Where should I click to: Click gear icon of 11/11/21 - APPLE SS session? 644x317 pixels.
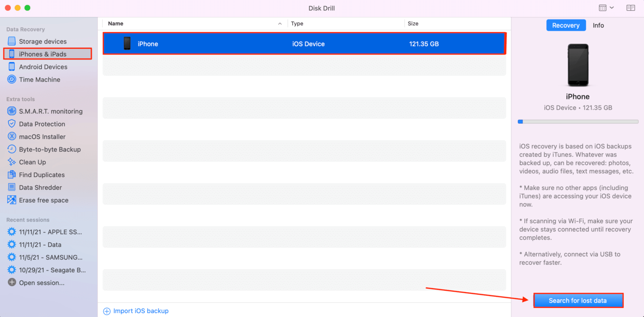[12, 232]
